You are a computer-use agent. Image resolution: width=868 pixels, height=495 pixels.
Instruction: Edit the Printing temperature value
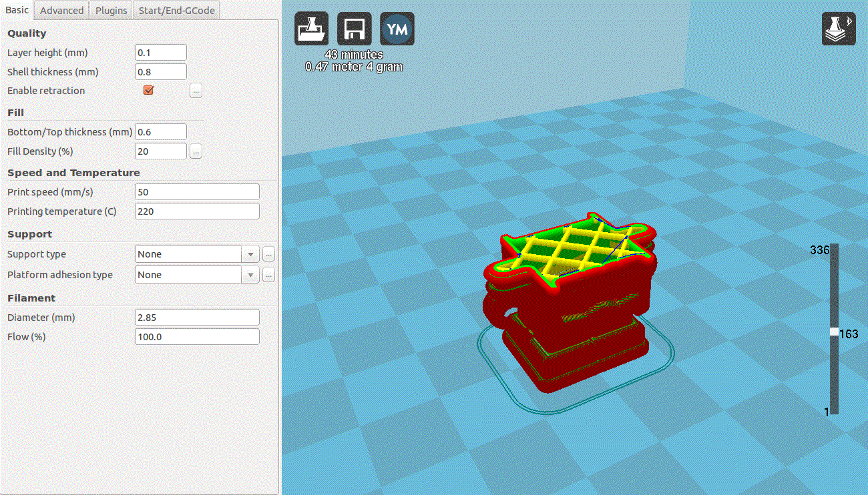(197, 211)
